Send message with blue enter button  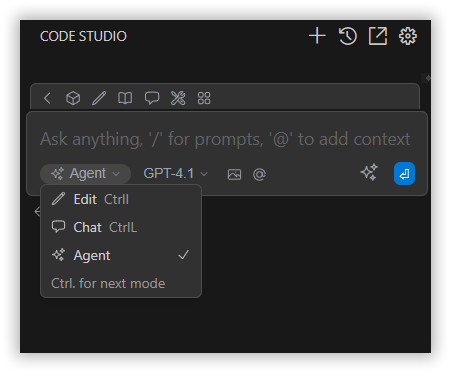pyautogui.click(x=404, y=173)
